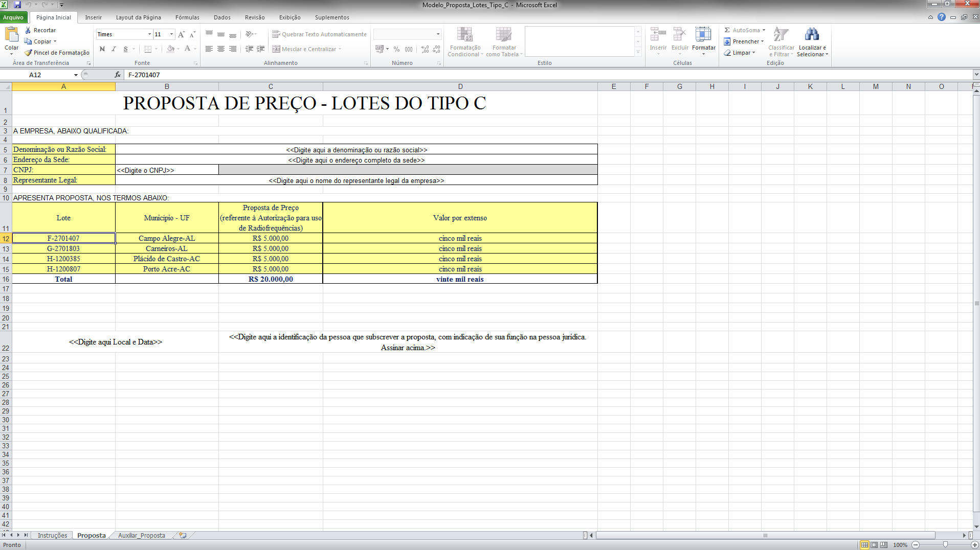The height and width of the screenshot is (550, 980).
Task: Open the Limpar clear dropdown
Action: click(x=740, y=53)
